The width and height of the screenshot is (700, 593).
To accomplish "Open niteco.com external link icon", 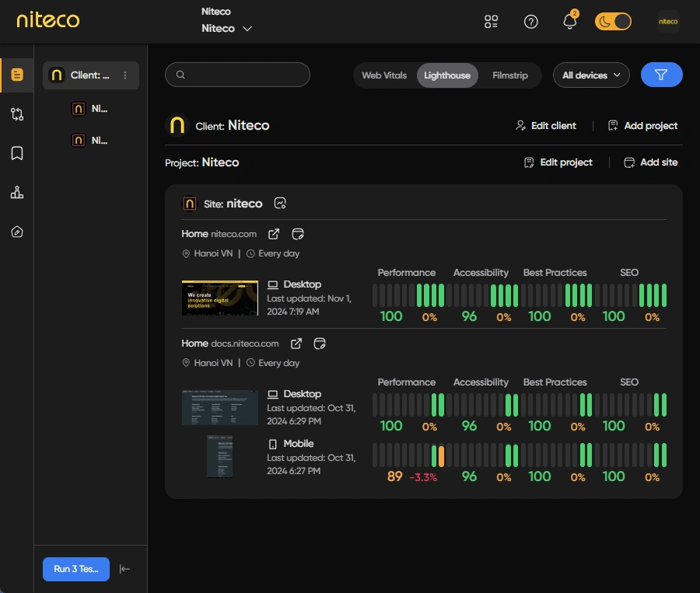I will (274, 234).
